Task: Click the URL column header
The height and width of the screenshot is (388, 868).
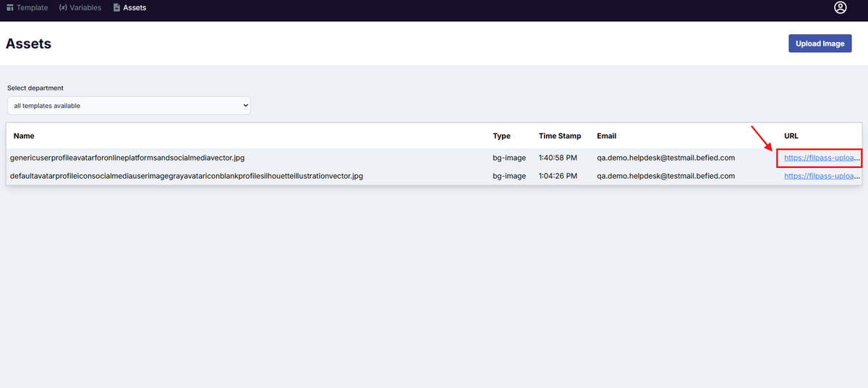Action: click(x=791, y=136)
